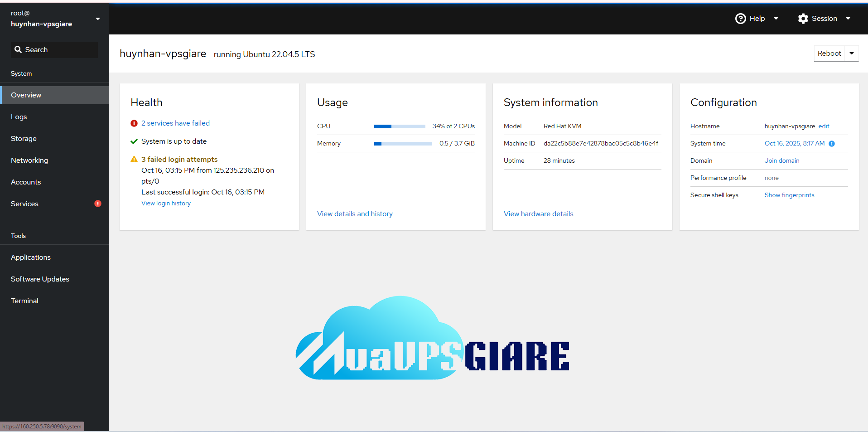The height and width of the screenshot is (432, 868).
Task: Click the magnifying glass search icon
Action: [18, 49]
